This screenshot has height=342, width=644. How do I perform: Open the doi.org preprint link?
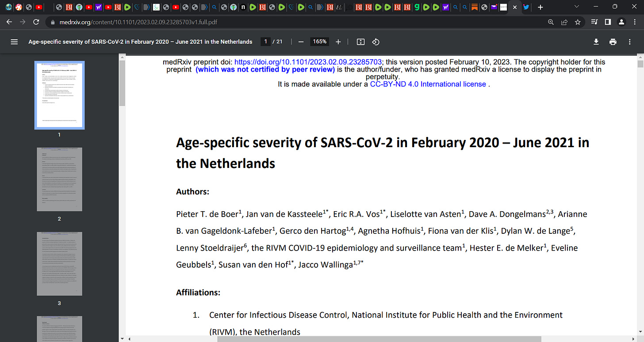click(x=308, y=62)
